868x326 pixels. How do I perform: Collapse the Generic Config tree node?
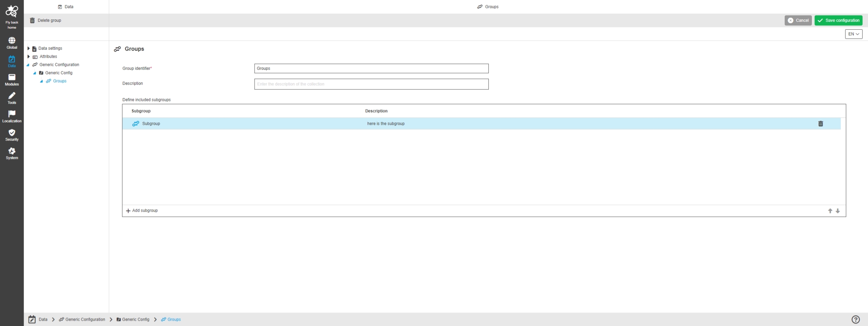click(x=35, y=73)
